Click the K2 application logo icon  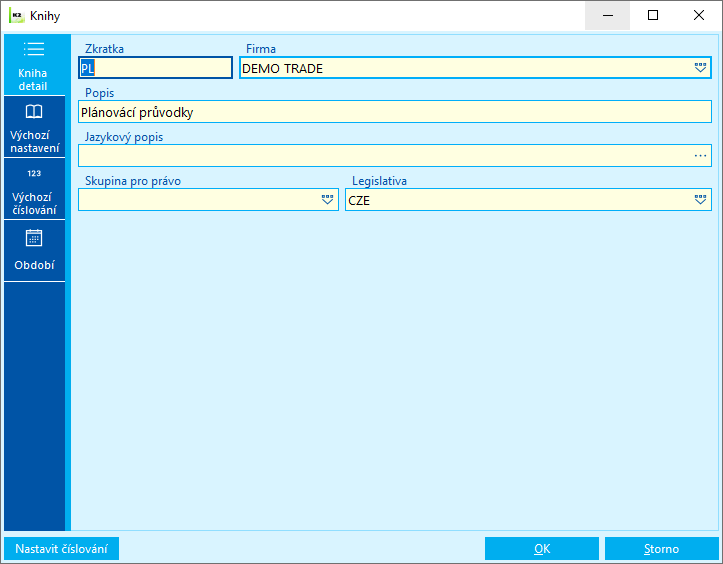17,16
